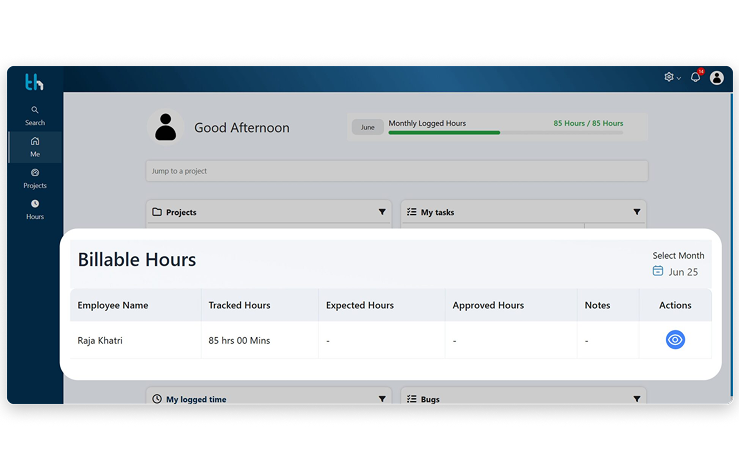Click the th logo in the sidebar
Screen dimensions: 739x471
tap(34, 82)
